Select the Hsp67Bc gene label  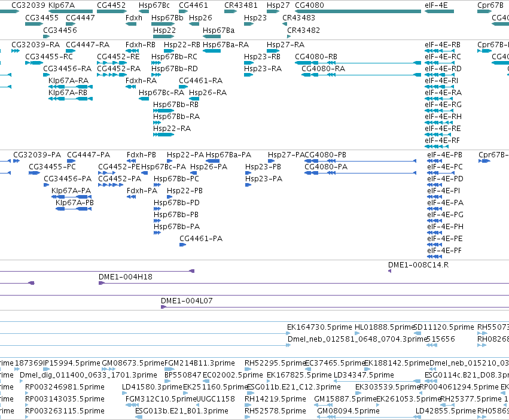(x=154, y=5)
